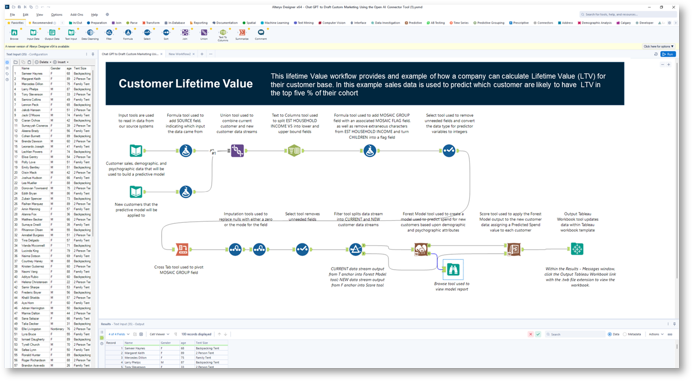Run the workflow with the Run button
This screenshot has height=381, width=692.
(668, 54)
